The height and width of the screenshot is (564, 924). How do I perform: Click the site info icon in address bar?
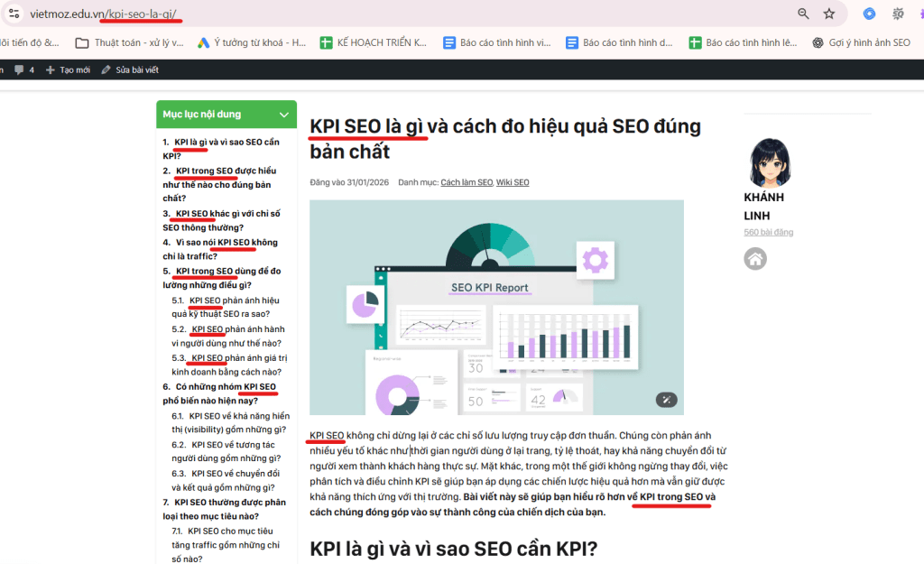point(13,14)
